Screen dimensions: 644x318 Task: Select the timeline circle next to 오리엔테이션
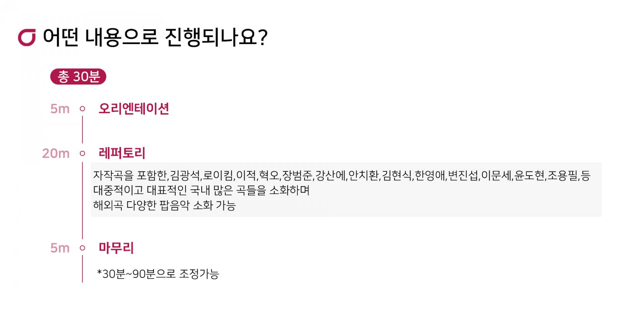[82, 109]
